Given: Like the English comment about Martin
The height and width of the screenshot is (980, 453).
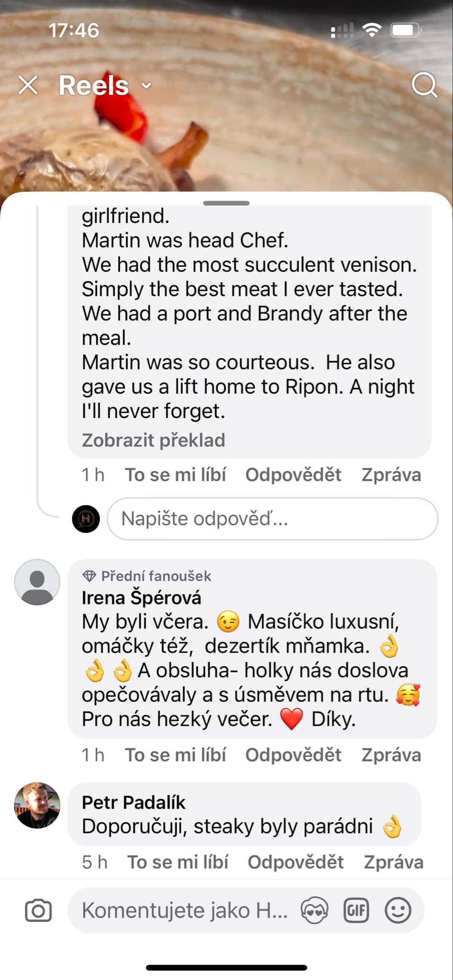Looking at the screenshot, I should tap(175, 475).
